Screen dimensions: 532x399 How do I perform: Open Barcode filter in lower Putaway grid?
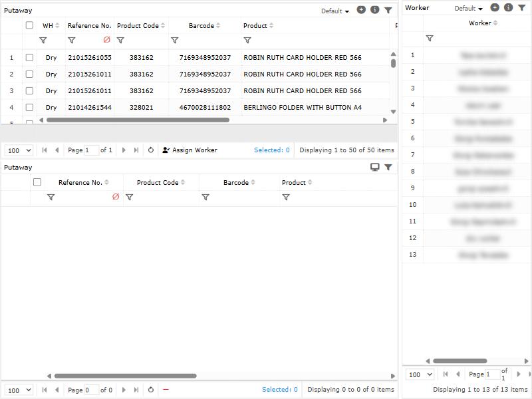tap(205, 197)
